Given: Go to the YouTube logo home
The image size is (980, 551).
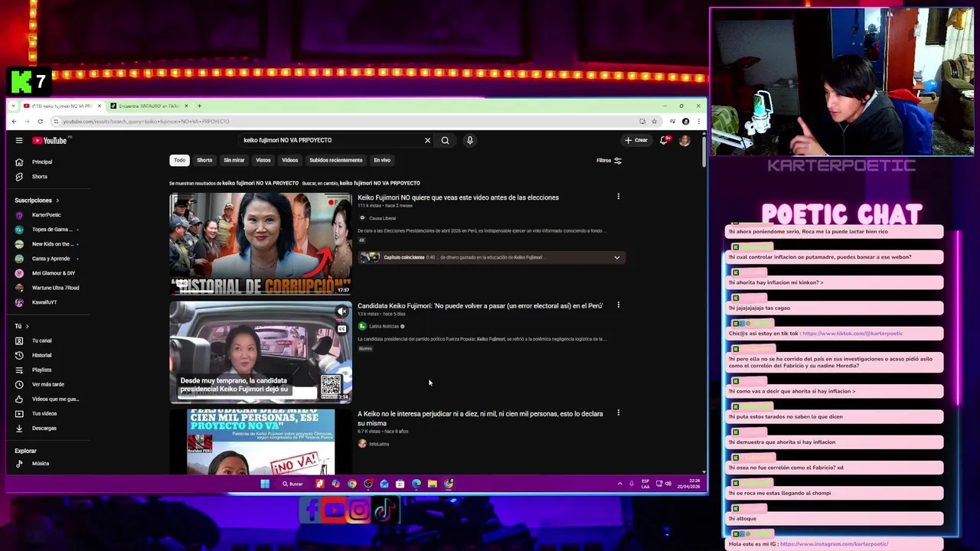Looking at the screenshot, I should pyautogui.click(x=50, y=140).
